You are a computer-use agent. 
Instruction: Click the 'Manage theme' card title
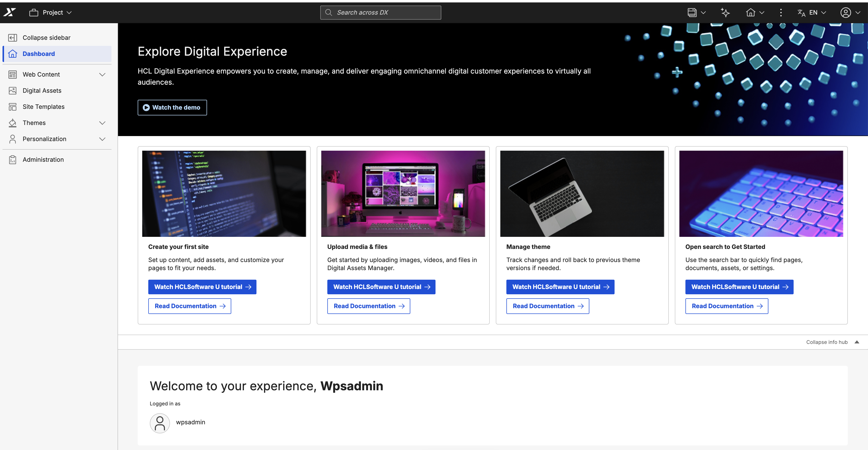(528, 247)
